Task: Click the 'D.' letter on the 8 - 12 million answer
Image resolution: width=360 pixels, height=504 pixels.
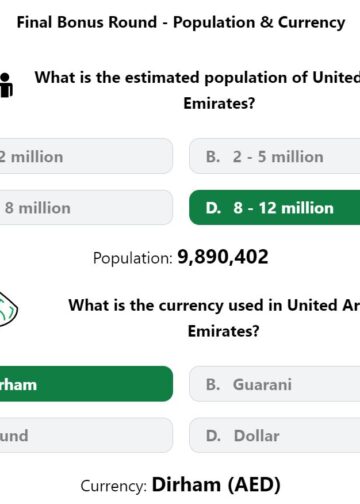Action: click(213, 208)
